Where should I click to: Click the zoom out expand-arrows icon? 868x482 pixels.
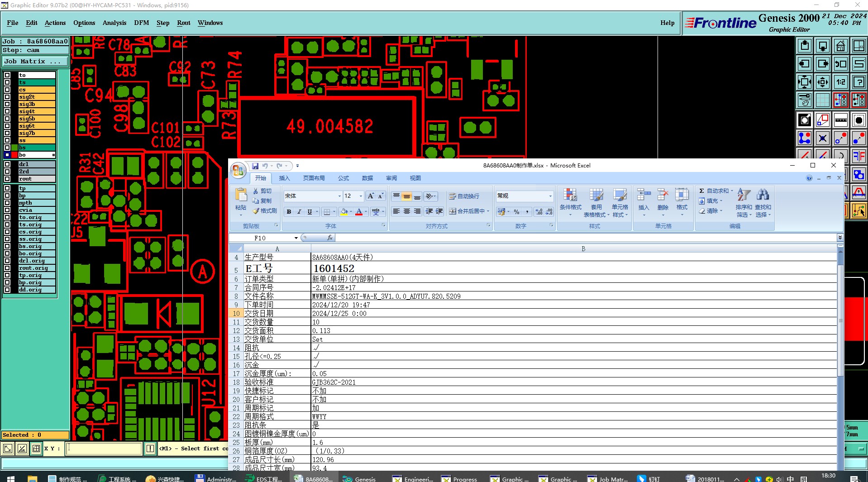pyautogui.click(x=805, y=82)
